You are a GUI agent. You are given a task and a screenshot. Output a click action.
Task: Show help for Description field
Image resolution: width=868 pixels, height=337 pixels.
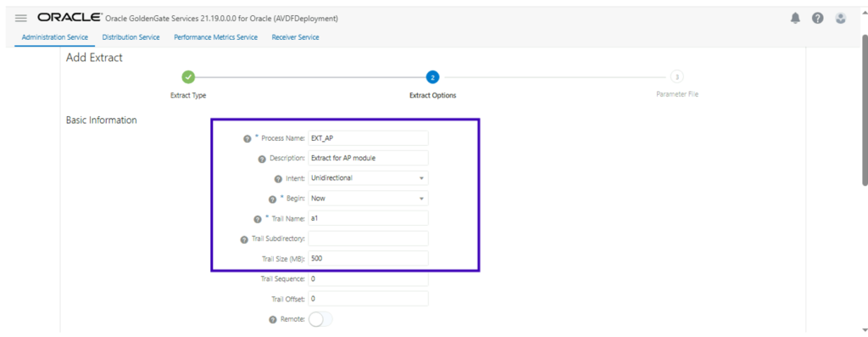point(262,159)
